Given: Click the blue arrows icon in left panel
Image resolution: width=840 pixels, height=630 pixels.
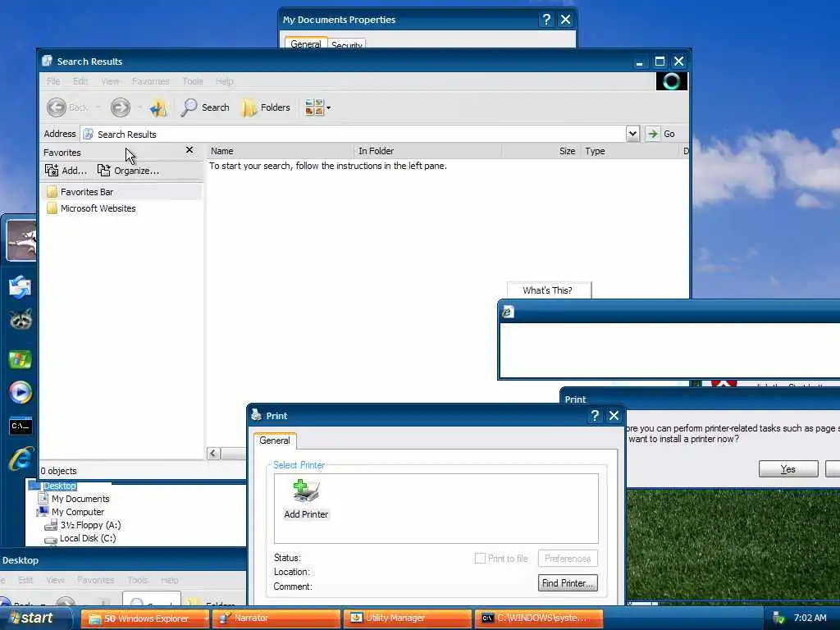Looking at the screenshot, I should [21, 286].
